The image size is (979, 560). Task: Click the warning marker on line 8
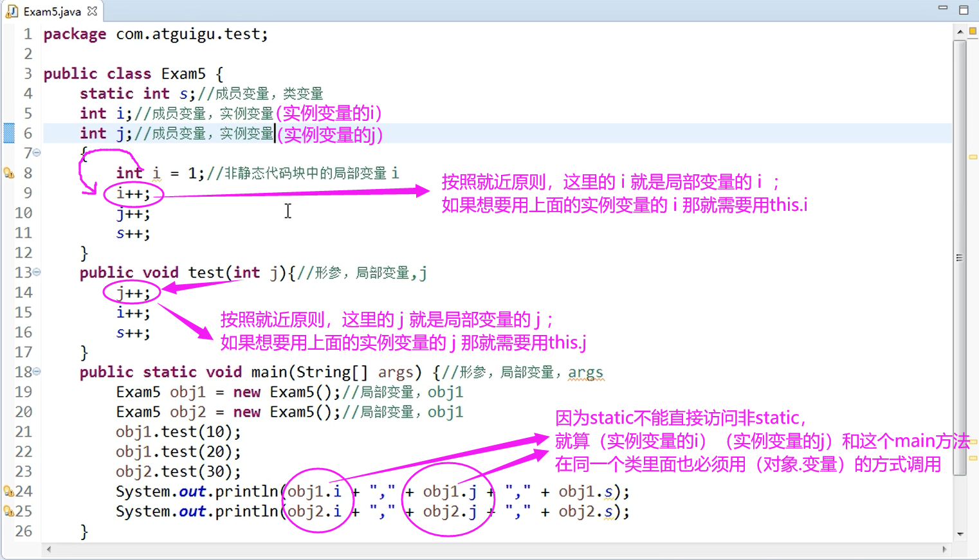pos(8,173)
